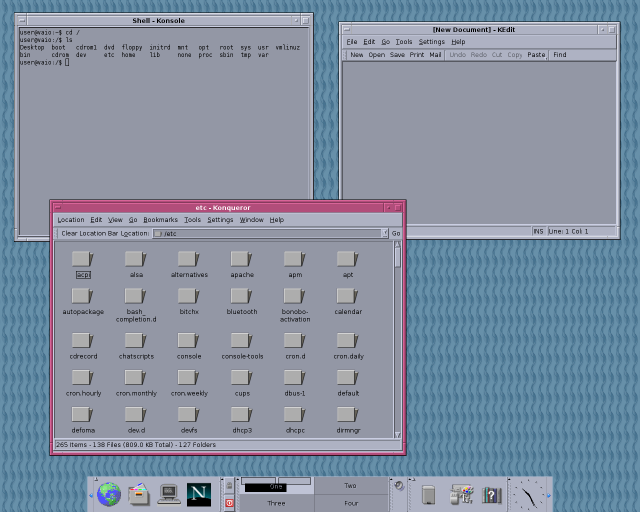Click Go button beside Konqueror location bar
The image size is (640, 512).
tap(396, 233)
